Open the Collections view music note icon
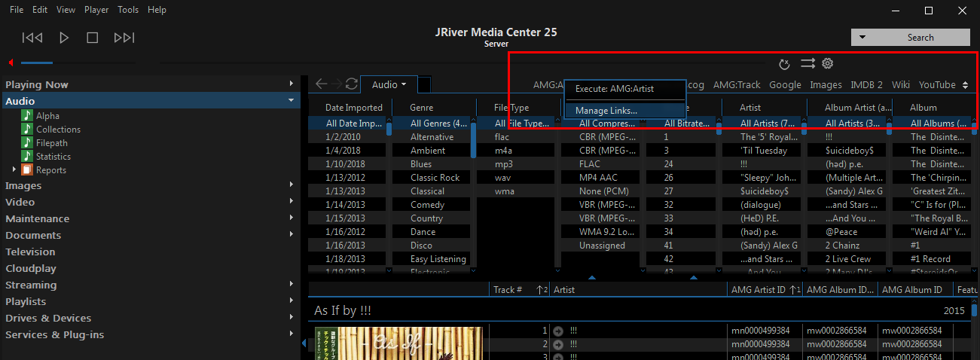Image resolution: width=980 pixels, height=360 pixels. 27,130
